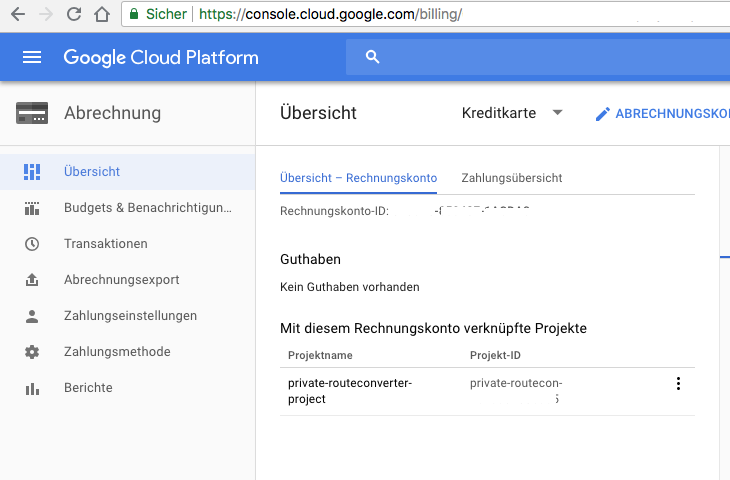Click the Abrechnung section heading

tap(113, 113)
